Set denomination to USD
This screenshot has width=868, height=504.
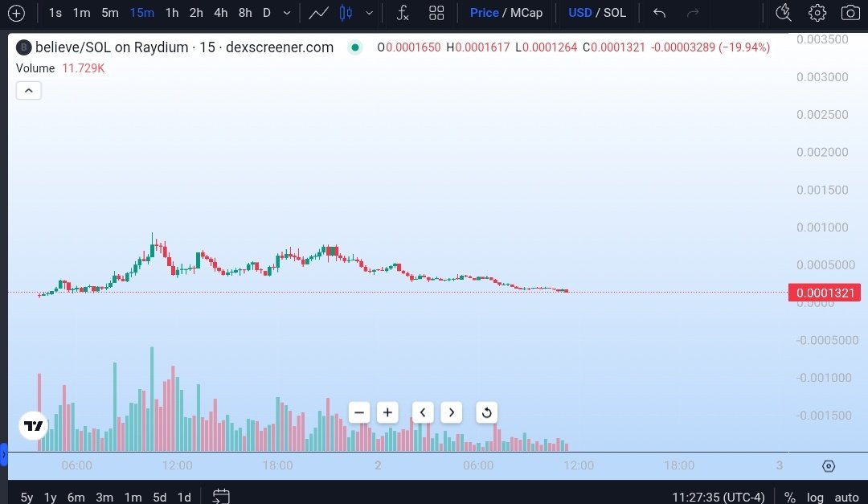(580, 13)
